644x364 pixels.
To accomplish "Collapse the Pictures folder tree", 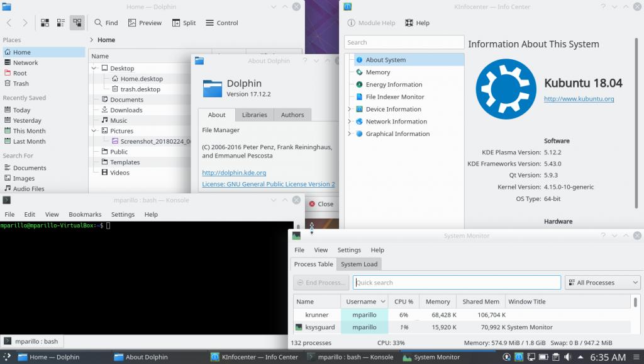I will coord(94,131).
